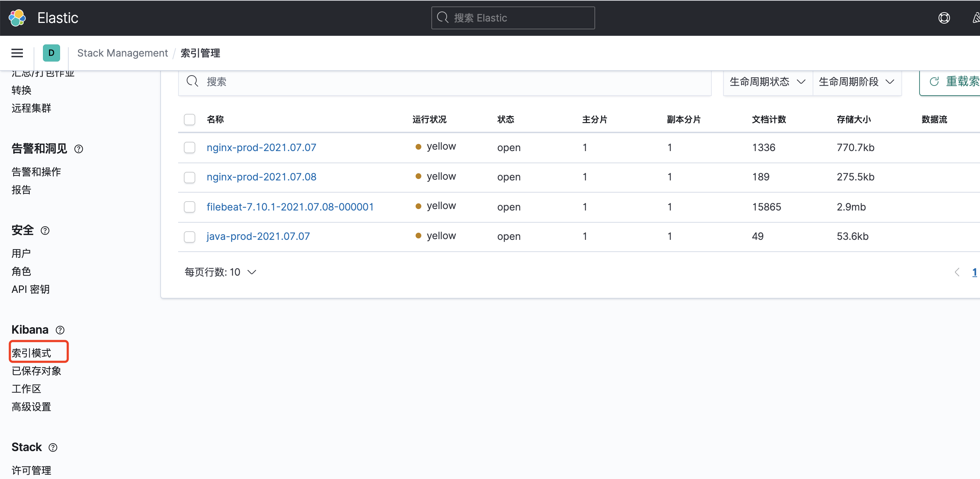Screen dimensions: 980x479
Task: Click help icon beside 安全
Action: 45,230
